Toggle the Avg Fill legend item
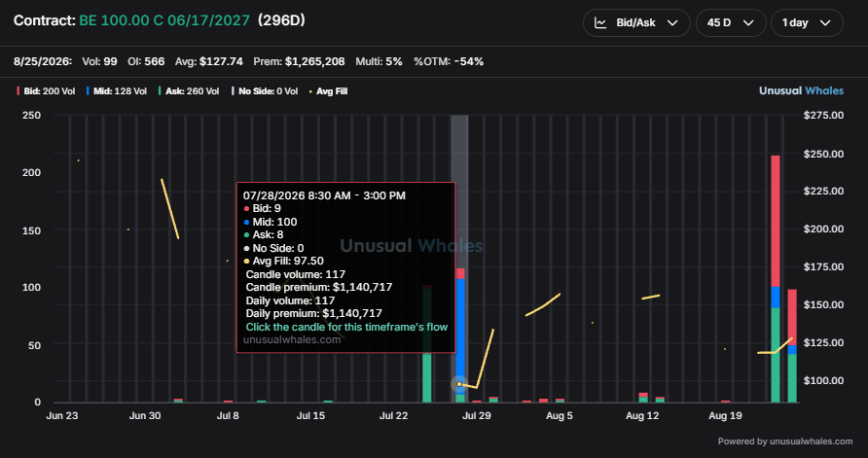The height and width of the screenshot is (458, 868). pos(328,91)
